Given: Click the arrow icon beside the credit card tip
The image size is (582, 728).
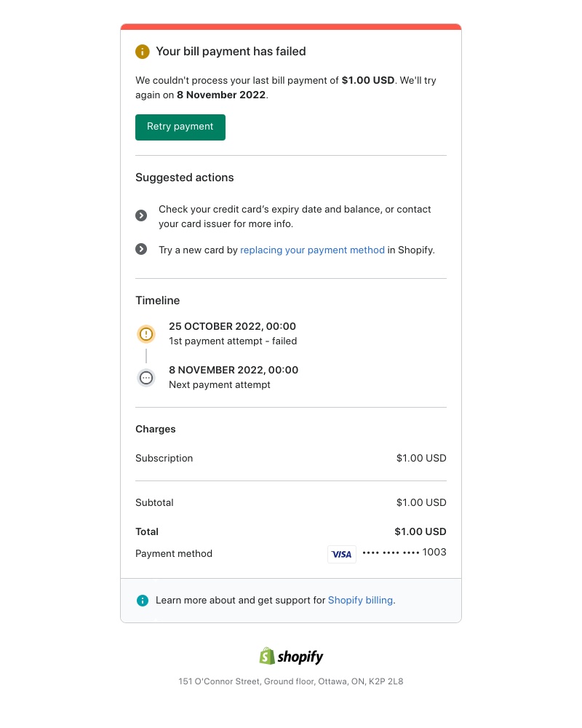Looking at the screenshot, I should coord(142,215).
